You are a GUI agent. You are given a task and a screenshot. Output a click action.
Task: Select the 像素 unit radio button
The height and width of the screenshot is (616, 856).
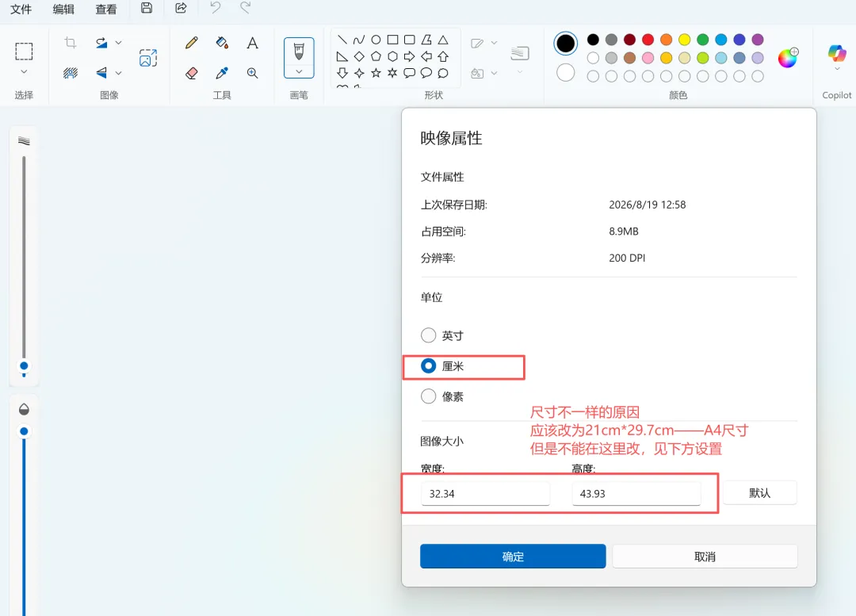point(429,396)
